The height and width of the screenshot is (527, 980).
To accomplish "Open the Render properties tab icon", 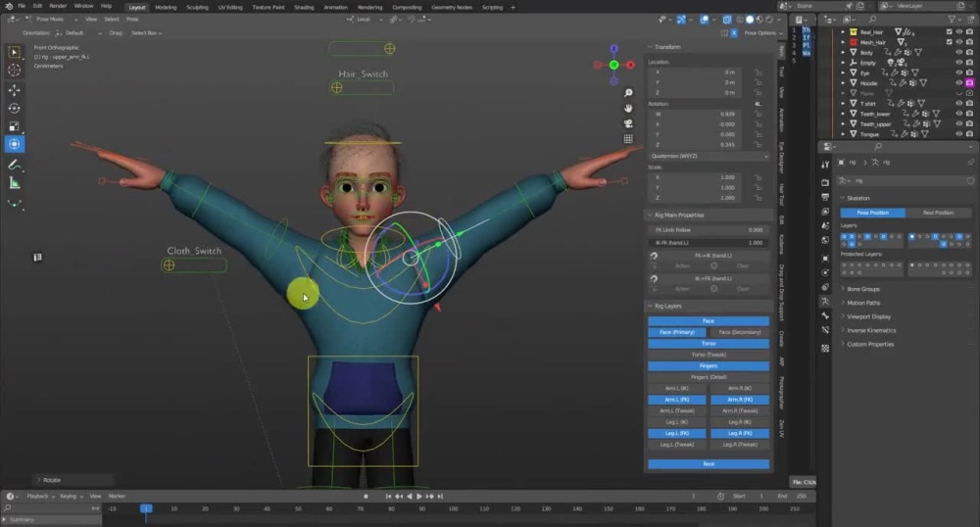I will pos(825,182).
